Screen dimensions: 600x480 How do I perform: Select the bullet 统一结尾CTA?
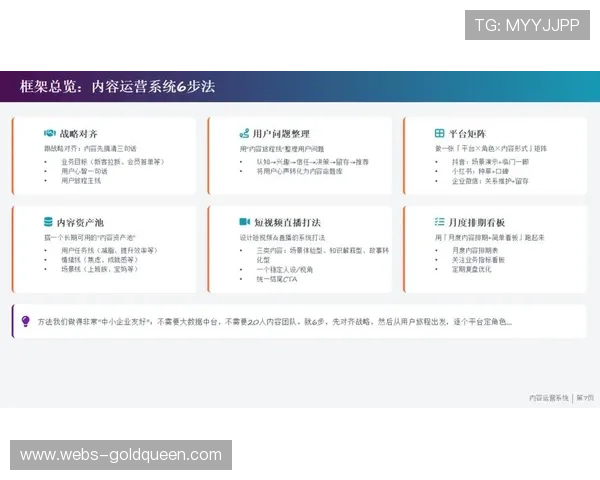[277, 279]
